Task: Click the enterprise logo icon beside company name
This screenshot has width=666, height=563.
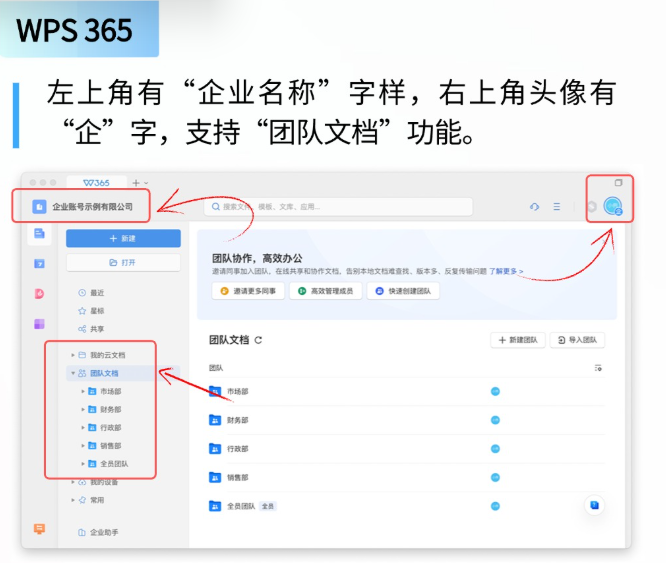Action: 39,207
